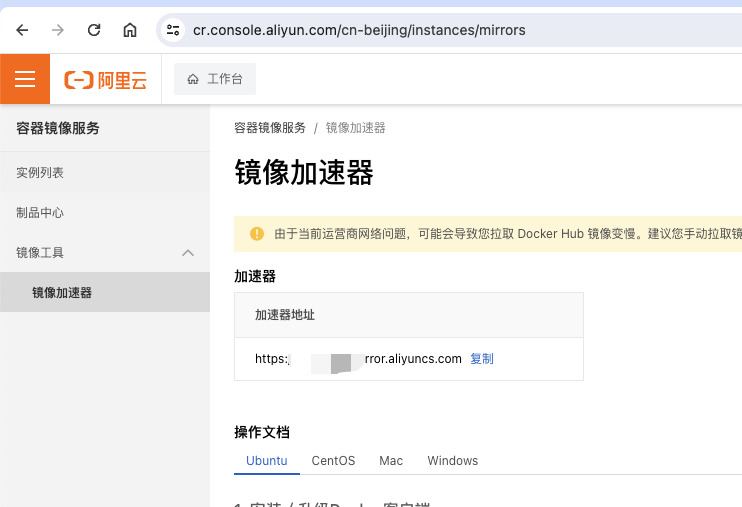742x507 pixels.
Task: Open the site info icon in the address bar
Action: click(173, 30)
